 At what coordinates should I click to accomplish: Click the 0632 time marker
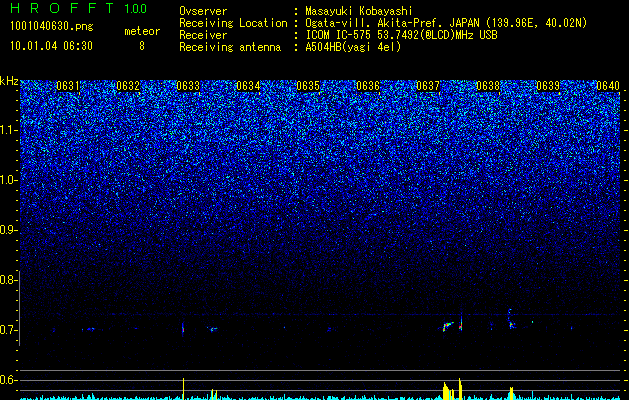pos(128,86)
